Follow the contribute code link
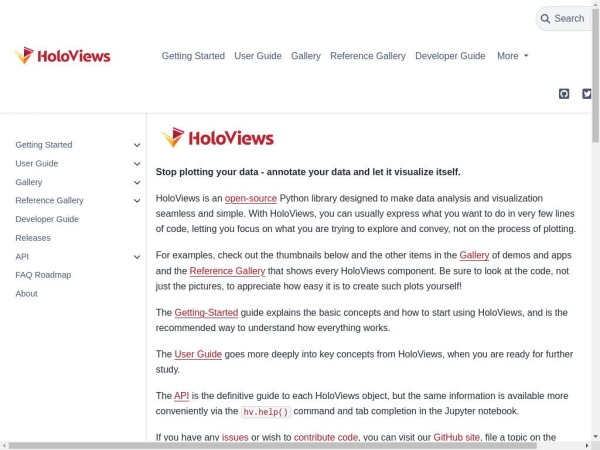This screenshot has height=450, width=600. coord(326,437)
